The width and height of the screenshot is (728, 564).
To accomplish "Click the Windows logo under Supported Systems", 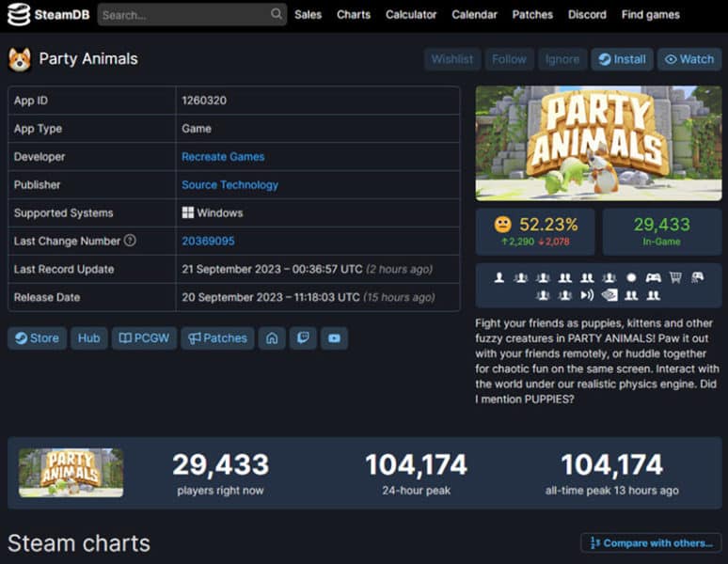I will (188, 212).
